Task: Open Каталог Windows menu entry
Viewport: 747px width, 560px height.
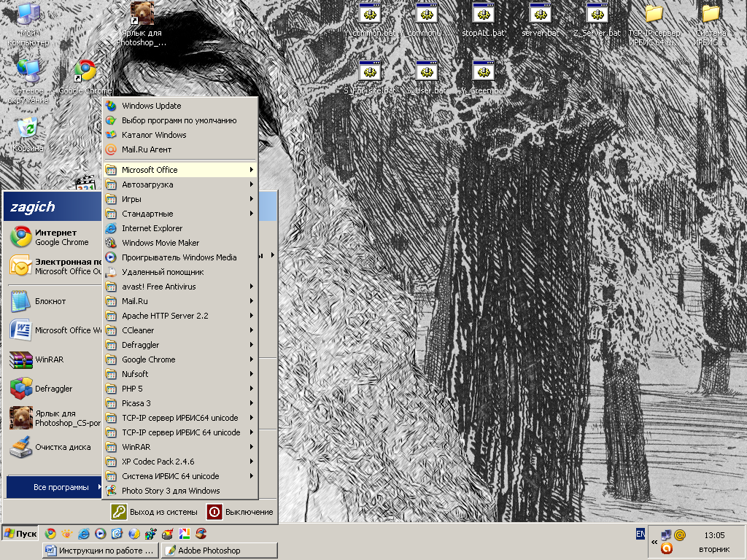Action: click(x=180, y=135)
